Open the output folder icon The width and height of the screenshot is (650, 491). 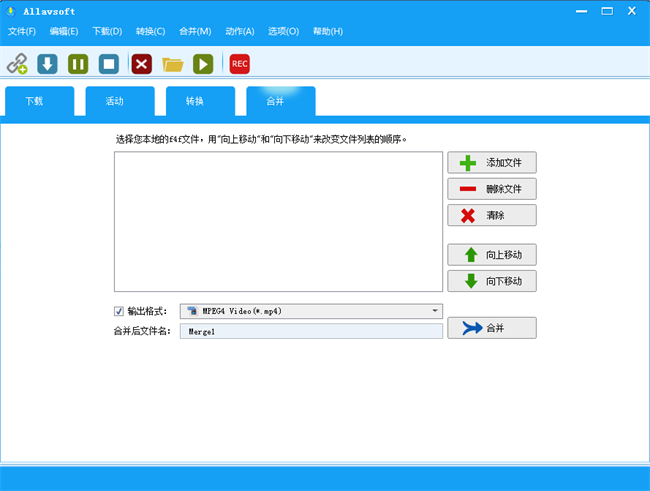(x=173, y=64)
